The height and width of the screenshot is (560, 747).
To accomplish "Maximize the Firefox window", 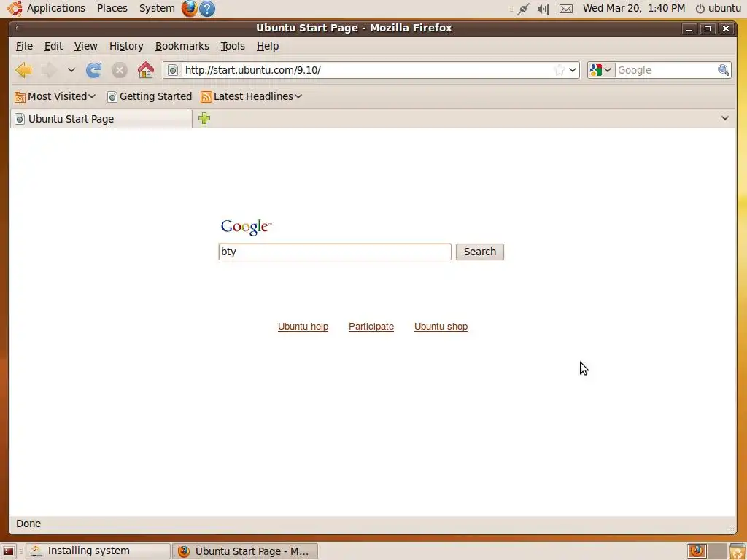I will (x=708, y=28).
